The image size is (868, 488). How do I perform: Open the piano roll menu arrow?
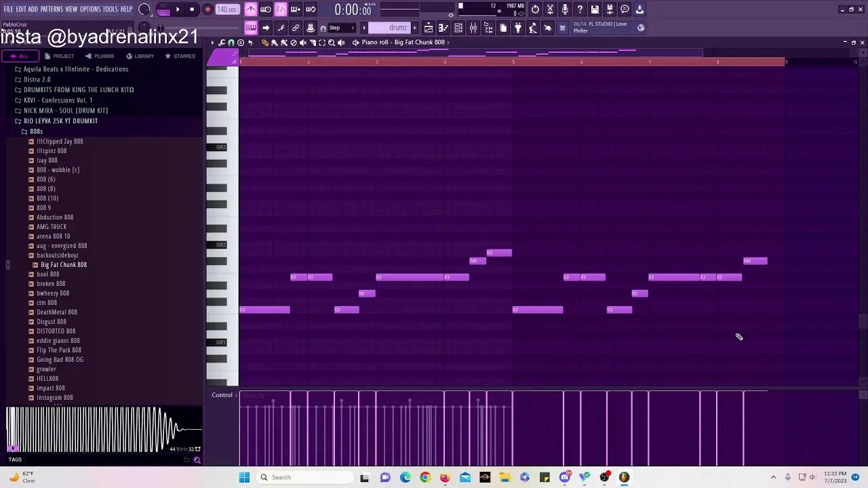pos(212,43)
